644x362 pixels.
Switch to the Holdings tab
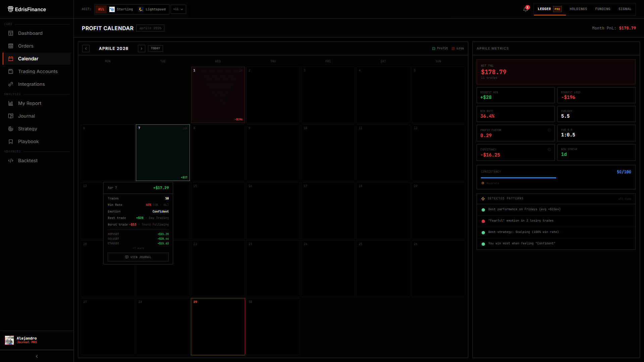click(578, 9)
